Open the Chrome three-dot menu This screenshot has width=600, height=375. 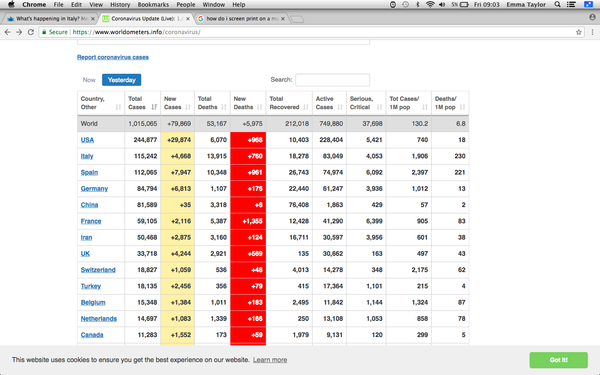point(592,32)
